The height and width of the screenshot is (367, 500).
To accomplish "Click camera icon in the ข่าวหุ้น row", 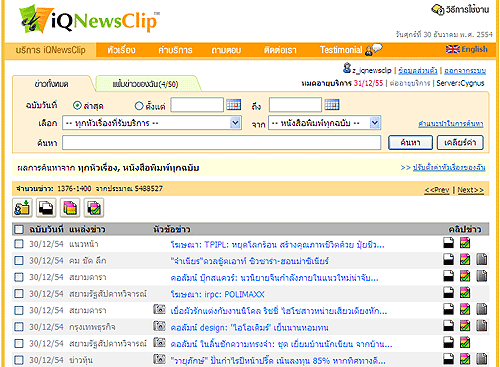I will 159,359.
